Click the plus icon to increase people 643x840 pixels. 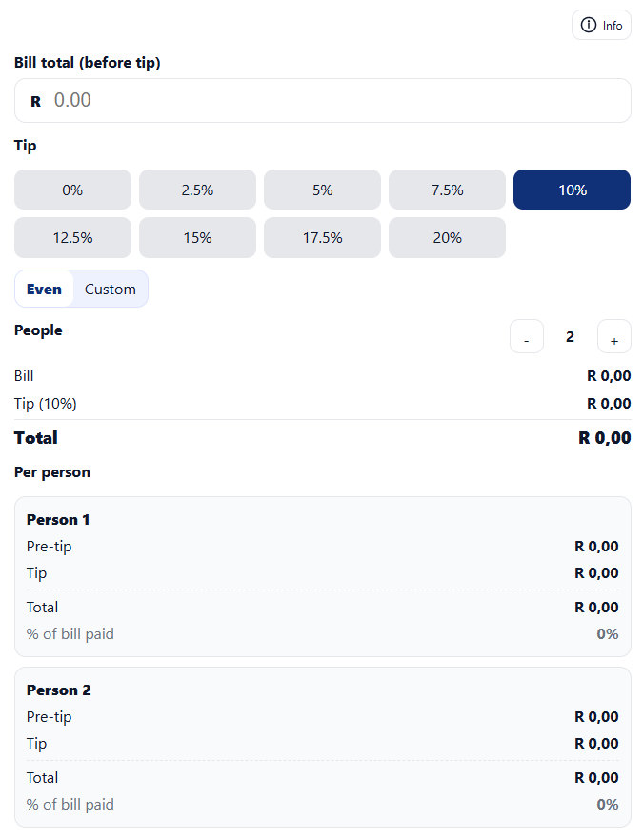(x=614, y=336)
